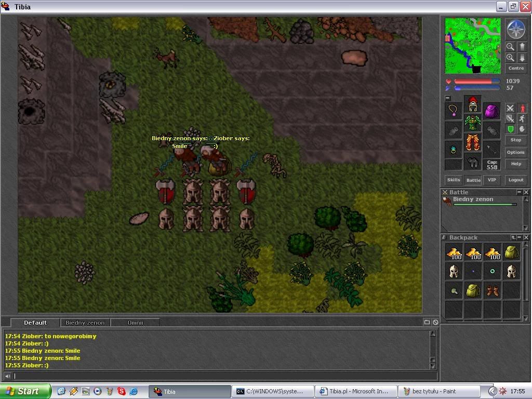Click the Biedny zenon creature icon in Battle
This screenshot has width=532, height=399.
click(447, 201)
